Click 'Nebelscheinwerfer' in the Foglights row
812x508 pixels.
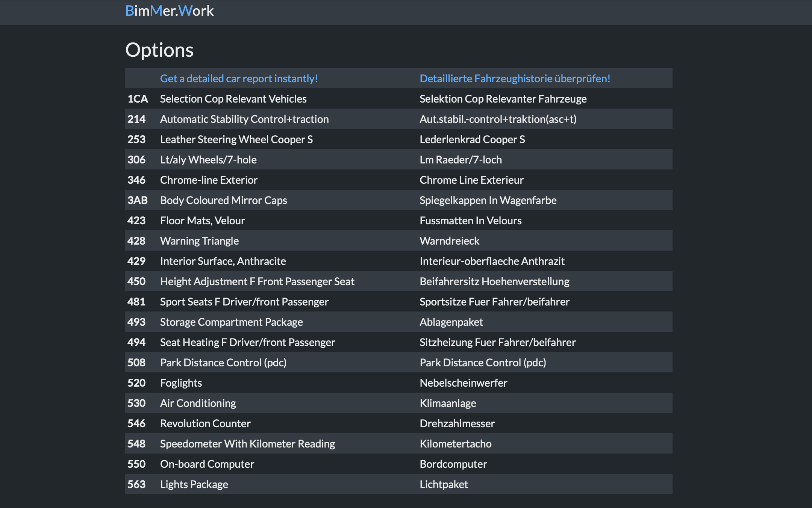point(463,383)
